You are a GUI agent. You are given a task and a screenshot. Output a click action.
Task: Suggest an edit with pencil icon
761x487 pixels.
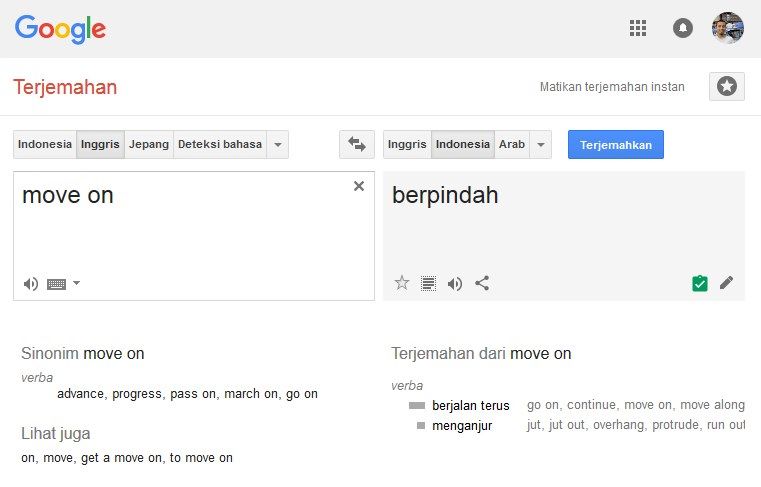coord(726,283)
